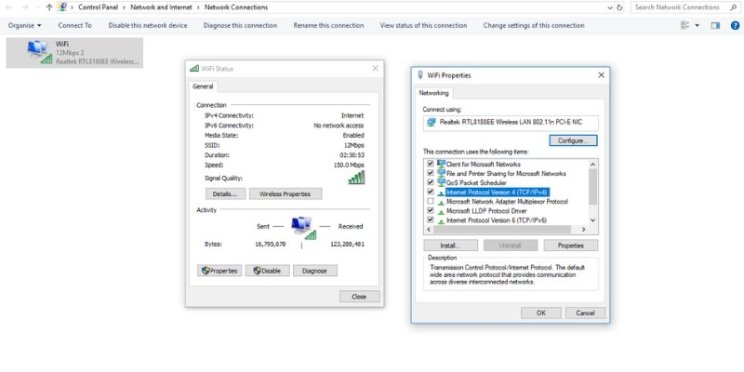Click the Details button

tap(225, 194)
